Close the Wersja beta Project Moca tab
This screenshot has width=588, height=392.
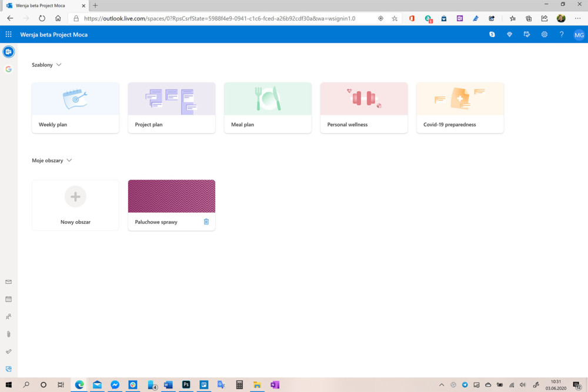tap(83, 6)
